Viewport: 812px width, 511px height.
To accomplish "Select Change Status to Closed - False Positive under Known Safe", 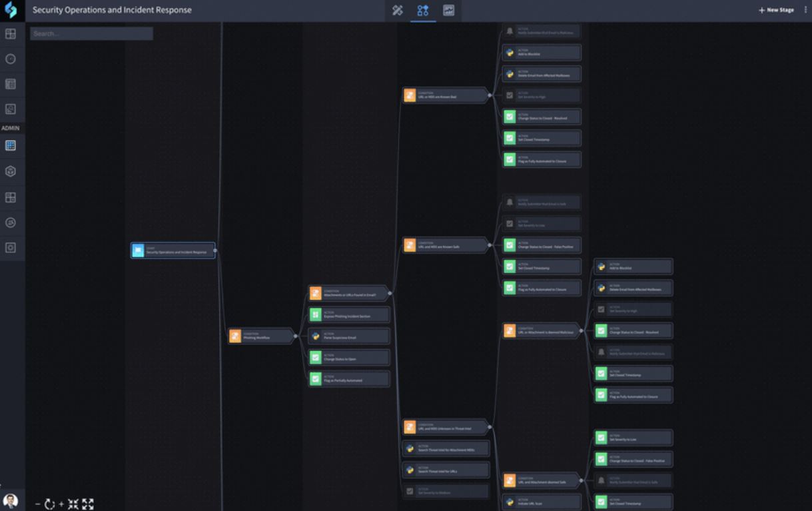I will (542, 245).
